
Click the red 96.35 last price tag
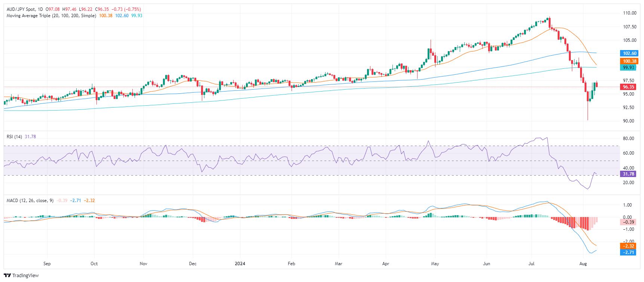(x=628, y=87)
